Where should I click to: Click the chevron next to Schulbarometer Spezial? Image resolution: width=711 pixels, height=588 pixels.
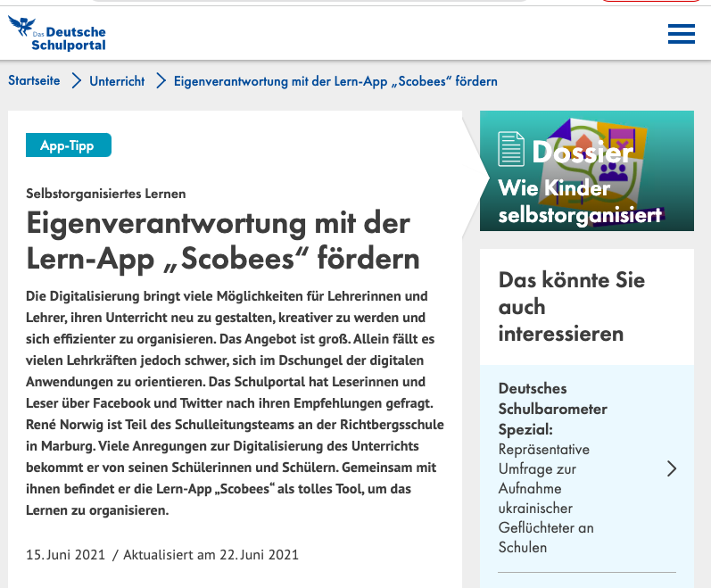click(x=672, y=468)
